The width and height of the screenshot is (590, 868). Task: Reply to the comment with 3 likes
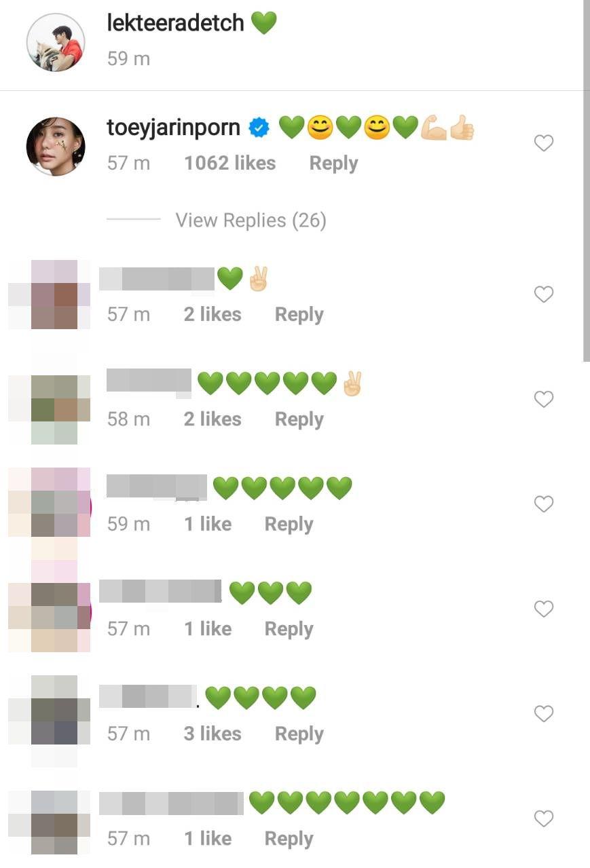click(299, 734)
